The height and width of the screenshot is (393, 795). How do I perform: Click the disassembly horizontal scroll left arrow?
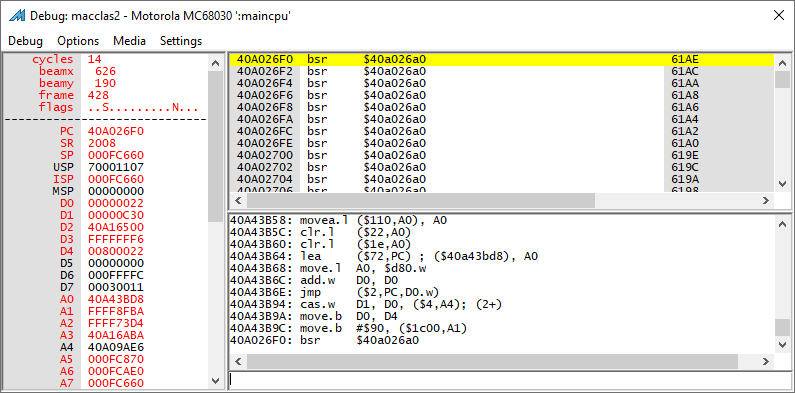[x=238, y=200]
